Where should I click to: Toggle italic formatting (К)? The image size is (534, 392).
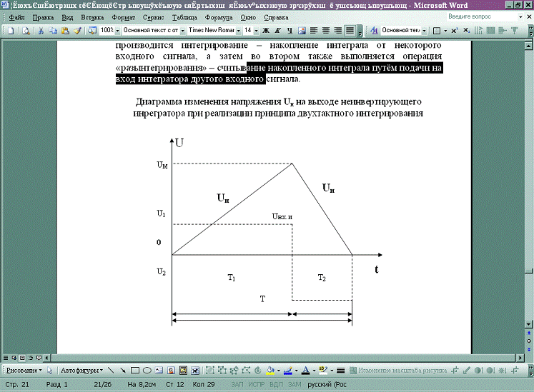pyautogui.click(x=277, y=31)
